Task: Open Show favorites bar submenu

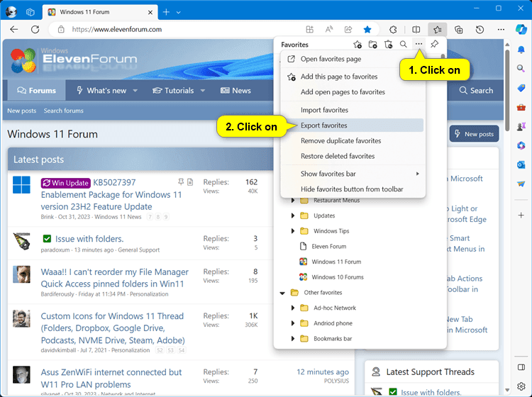Action: point(353,174)
